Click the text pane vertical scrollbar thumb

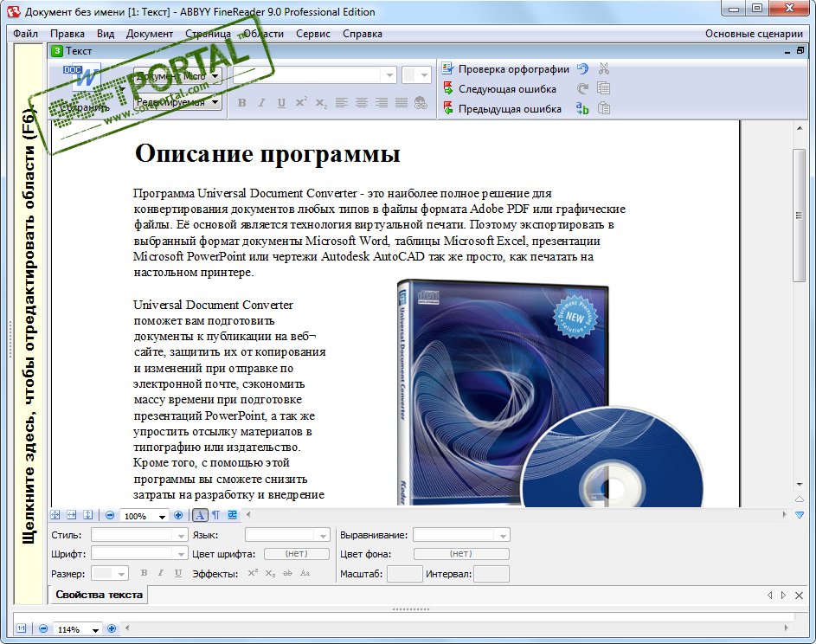click(x=800, y=215)
